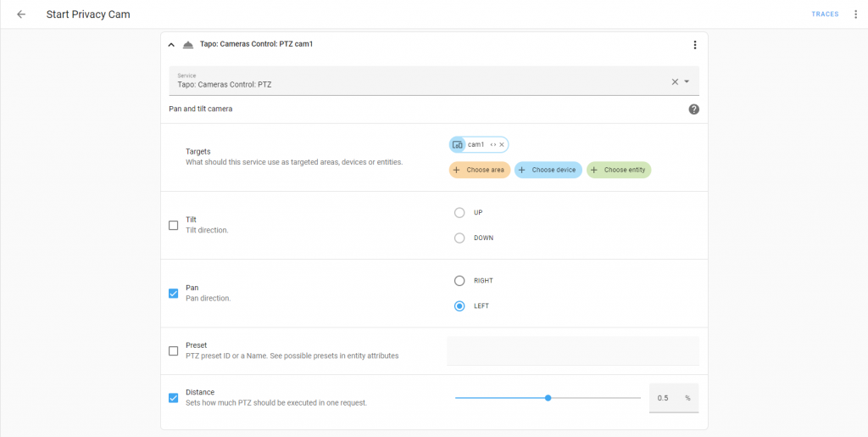Click the Choose area button
The width and height of the screenshot is (868, 437).
pyautogui.click(x=479, y=170)
